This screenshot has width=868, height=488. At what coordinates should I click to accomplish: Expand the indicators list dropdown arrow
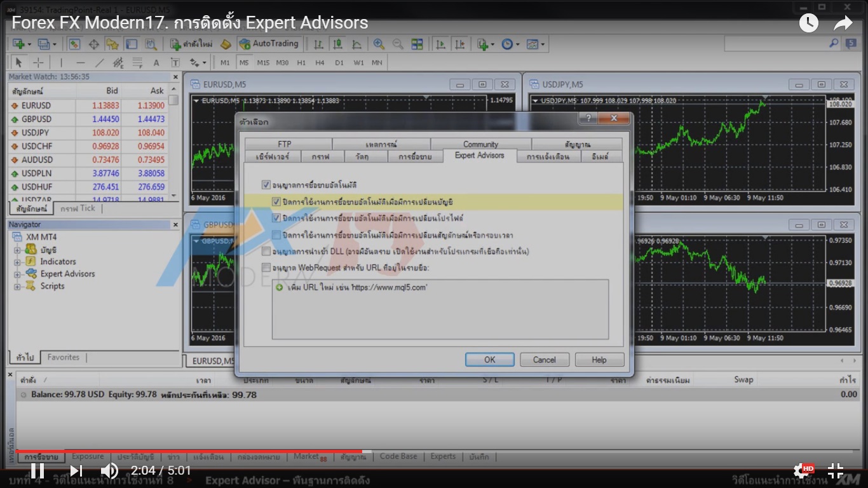[x=493, y=44]
